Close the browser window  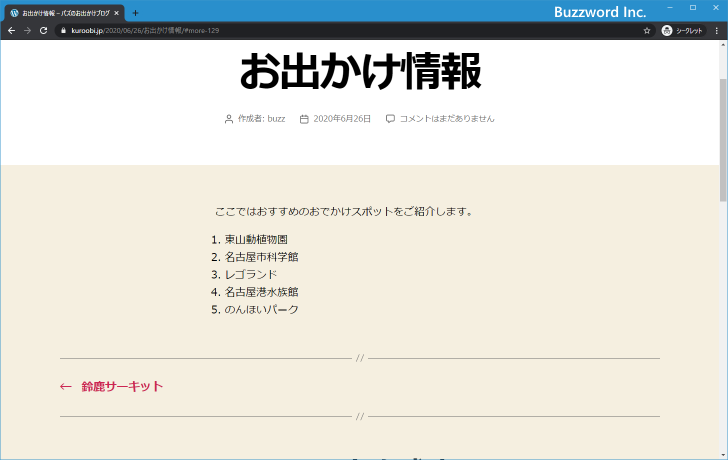[716, 7]
